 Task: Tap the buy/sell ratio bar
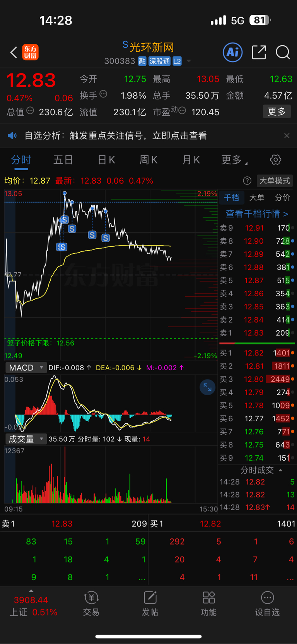[257, 343]
